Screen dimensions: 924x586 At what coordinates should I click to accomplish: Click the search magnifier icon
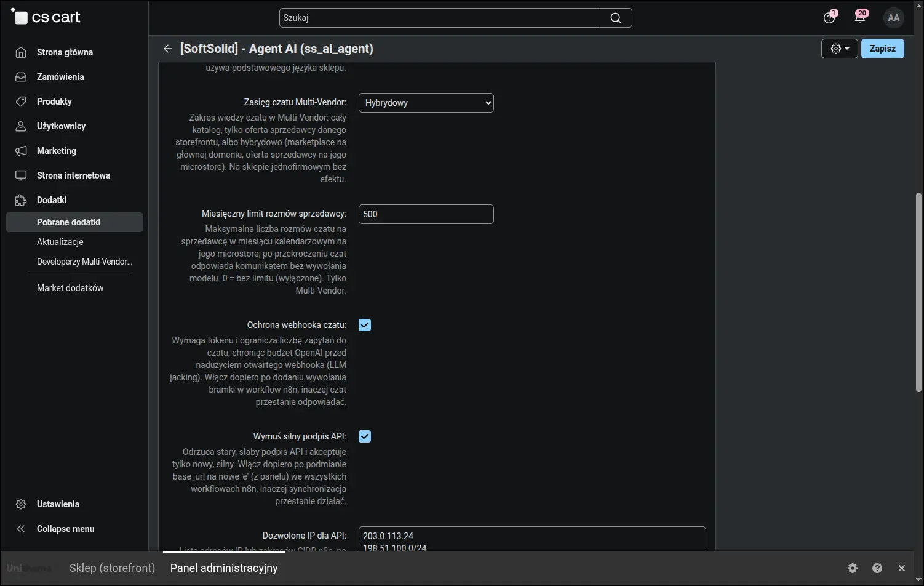click(x=615, y=18)
